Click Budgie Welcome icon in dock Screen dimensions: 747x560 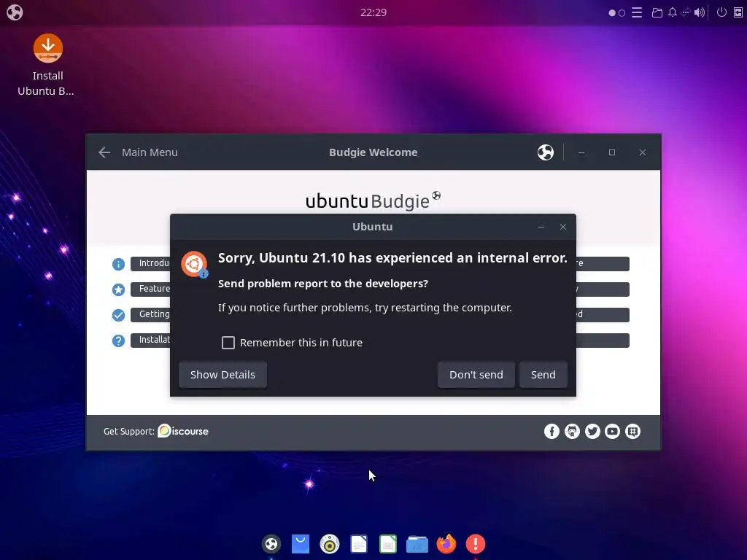[271, 544]
